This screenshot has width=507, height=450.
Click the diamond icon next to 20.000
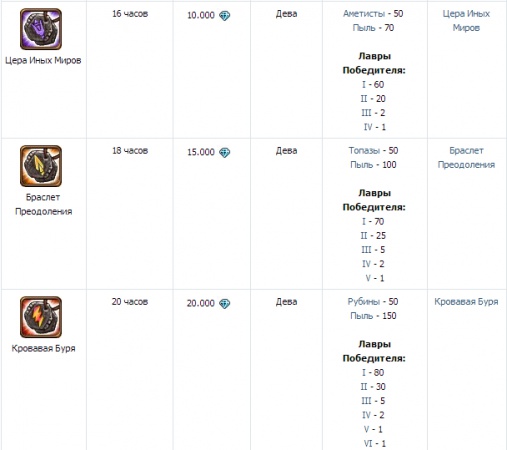[x=225, y=304]
